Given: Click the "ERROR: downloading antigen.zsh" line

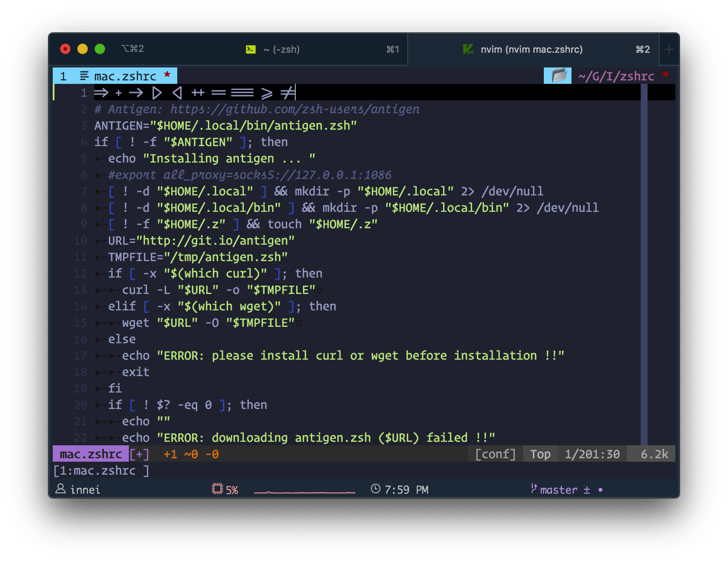Looking at the screenshot, I should click(x=309, y=438).
